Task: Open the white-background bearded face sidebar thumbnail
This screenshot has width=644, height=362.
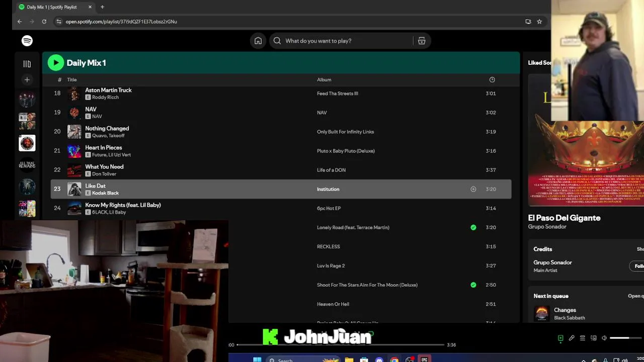Action: [27, 143]
